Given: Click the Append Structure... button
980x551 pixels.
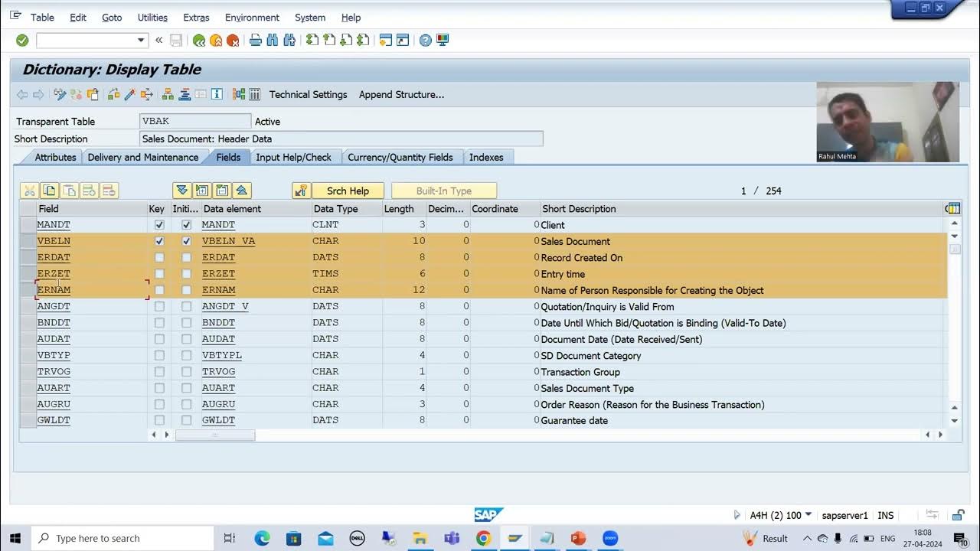Looking at the screenshot, I should coord(401,94).
